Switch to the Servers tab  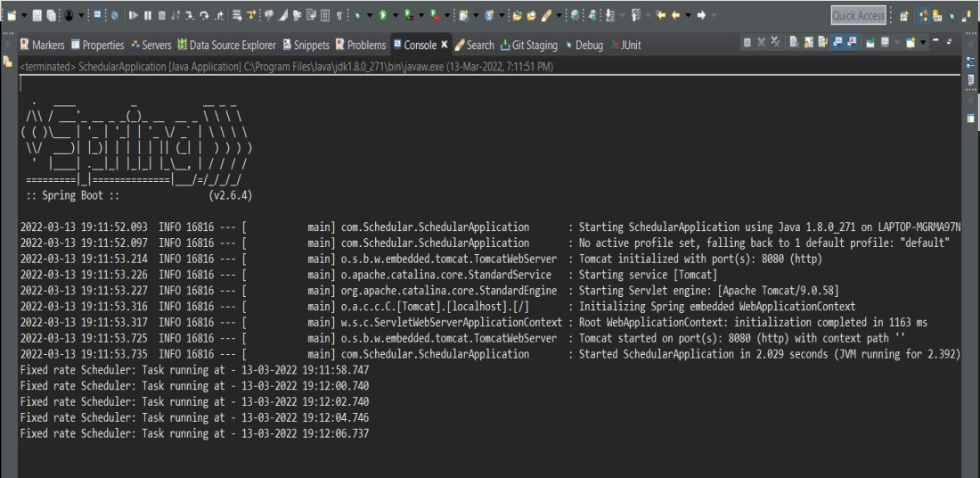151,45
